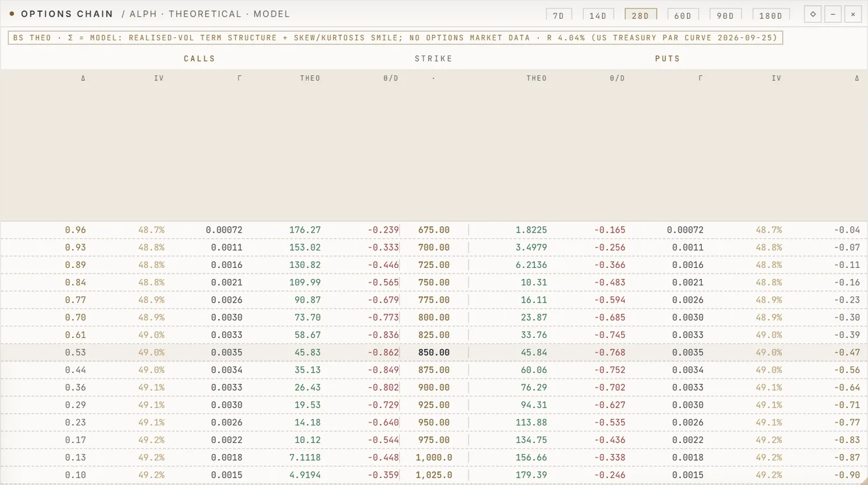Select the 725.00 strike cell

(x=433, y=265)
